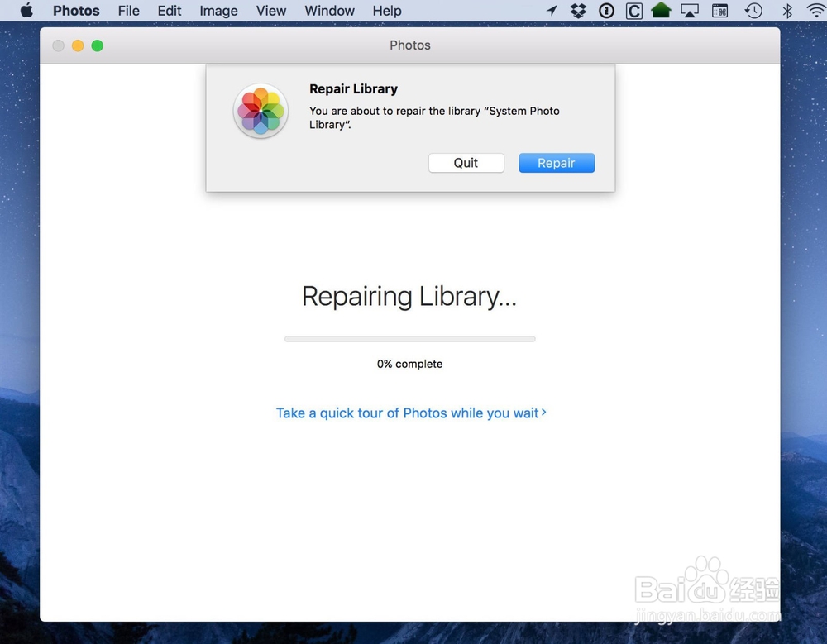The width and height of the screenshot is (827, 644).
Task: Click the '0% complete' status text
Action: [x=410, y=364]
